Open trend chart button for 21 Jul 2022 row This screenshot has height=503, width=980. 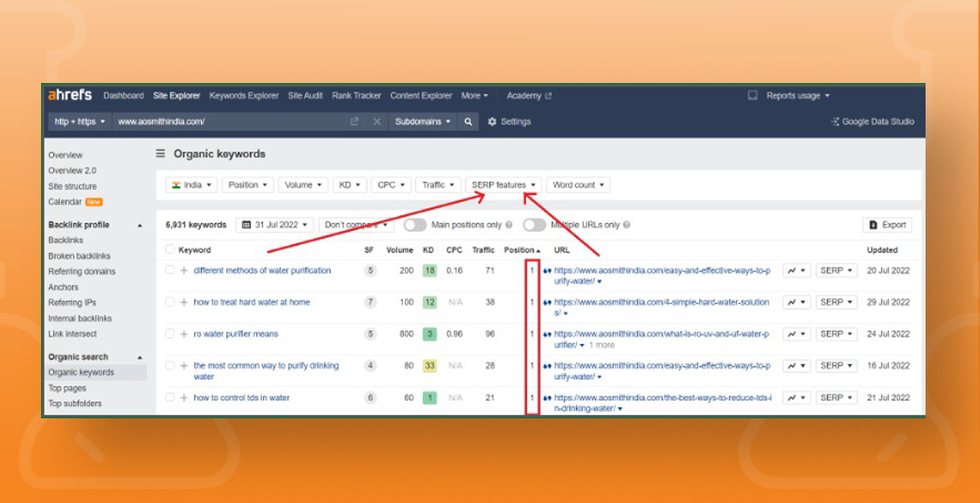point(797,397)
